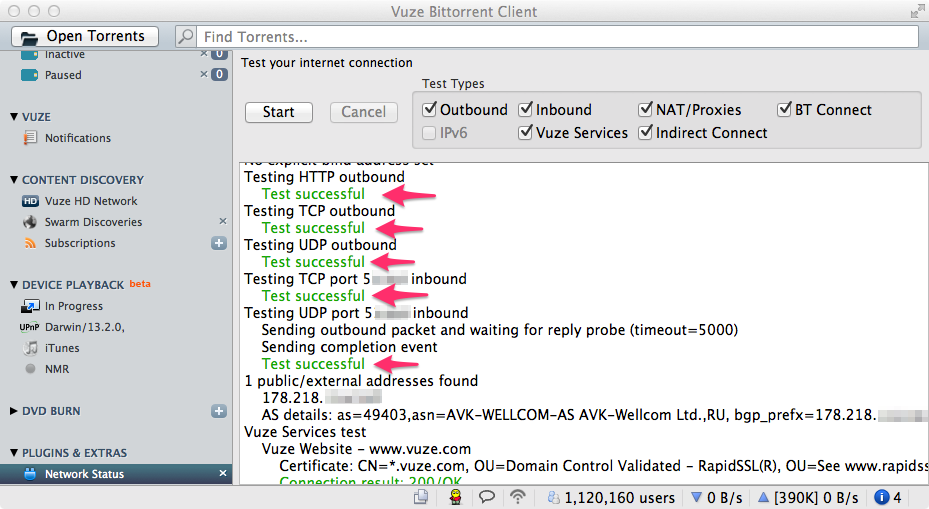Close the Swarm Discoveries entry

(x=223, y=221)
